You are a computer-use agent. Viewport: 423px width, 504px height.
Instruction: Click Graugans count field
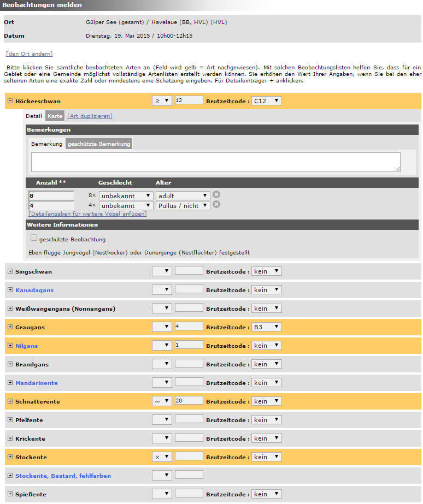point(189,326)
